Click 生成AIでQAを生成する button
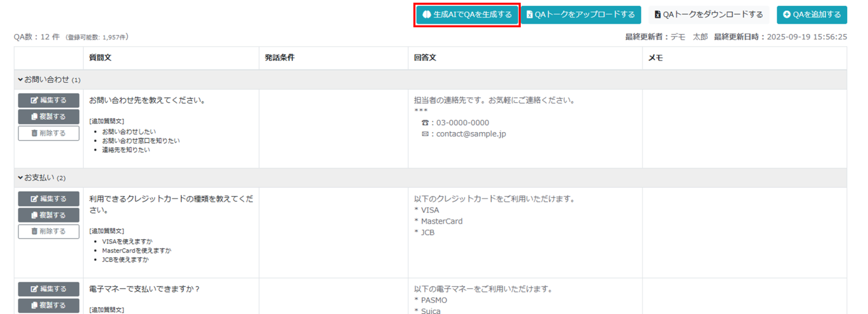This screenshot has height=314, width=868. coord(467,14)
